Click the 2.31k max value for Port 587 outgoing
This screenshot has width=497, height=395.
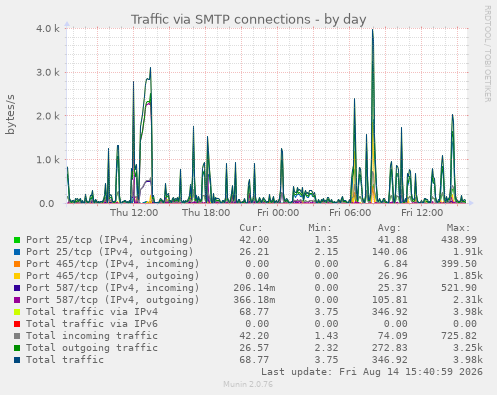click(x=468, y=300)
